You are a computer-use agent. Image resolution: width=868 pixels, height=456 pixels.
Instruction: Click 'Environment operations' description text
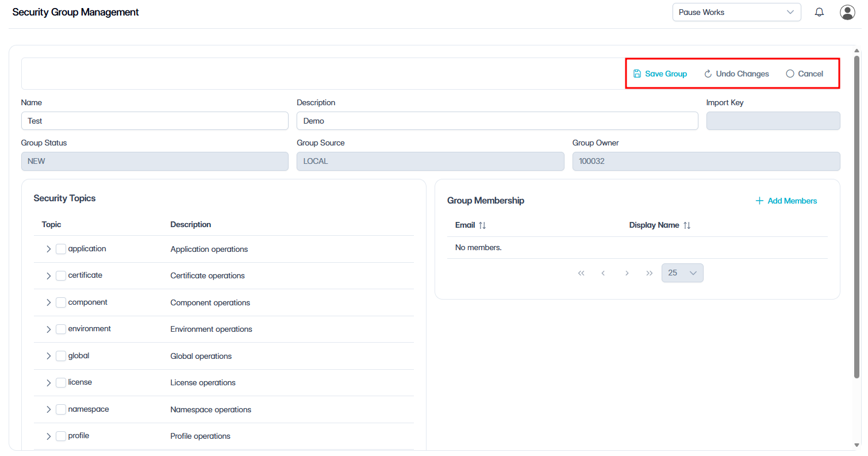click(212, 329)
